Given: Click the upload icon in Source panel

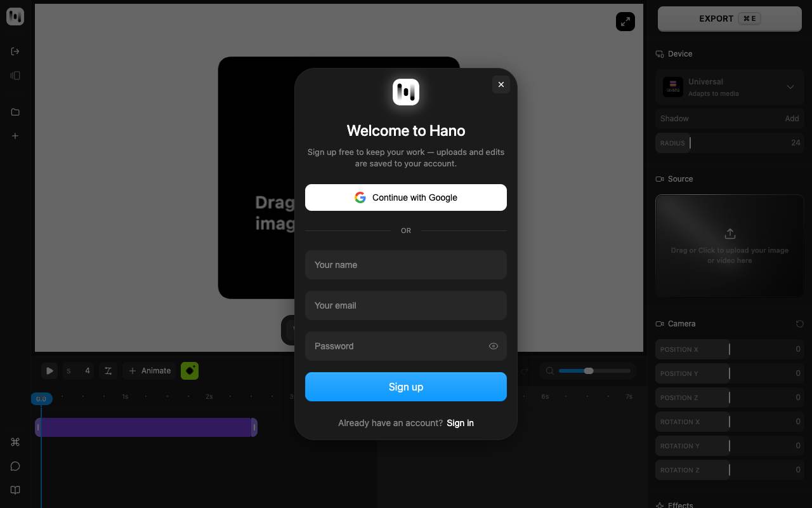Looking at the screenshot, I should point(730,234).
